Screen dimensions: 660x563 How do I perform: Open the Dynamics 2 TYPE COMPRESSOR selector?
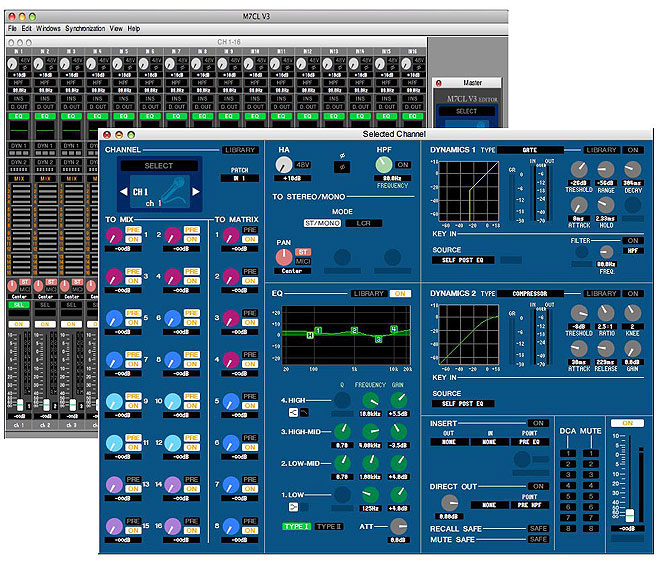click(530, 293)
